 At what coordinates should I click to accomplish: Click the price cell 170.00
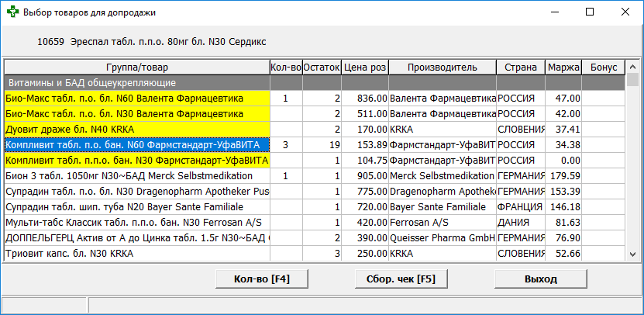(365, 130)
